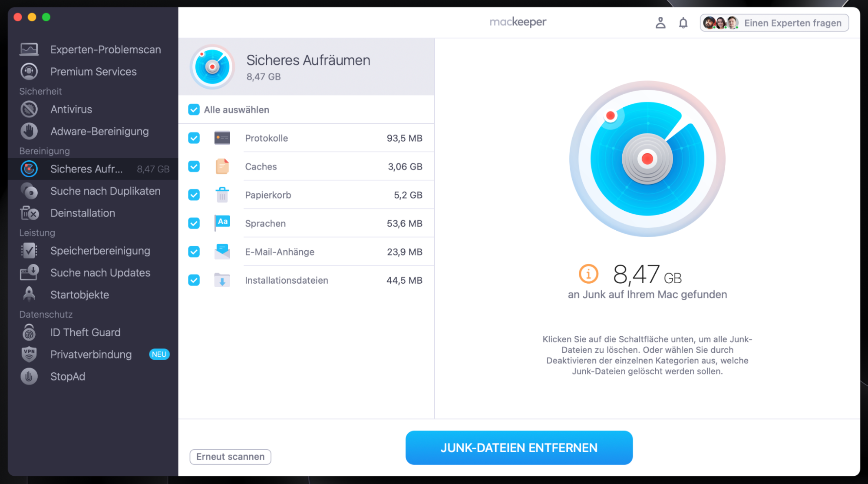
Task: Select the StopAd feature
Action: point(67,376)
